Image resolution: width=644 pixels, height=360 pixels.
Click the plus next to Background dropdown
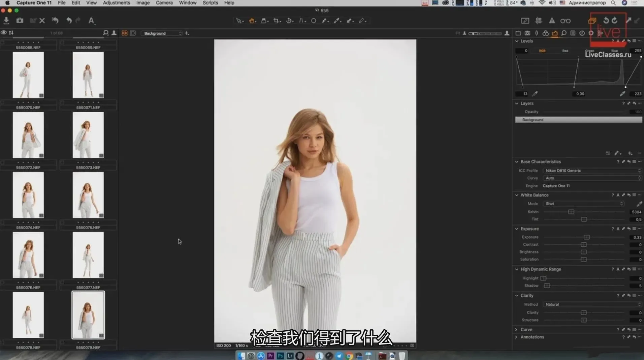coord(187,33)
